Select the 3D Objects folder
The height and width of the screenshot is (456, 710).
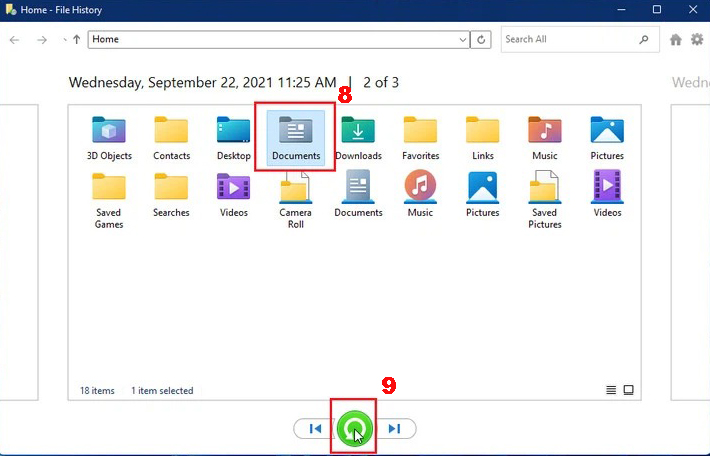pyautogui.click(x=109, y=138)
